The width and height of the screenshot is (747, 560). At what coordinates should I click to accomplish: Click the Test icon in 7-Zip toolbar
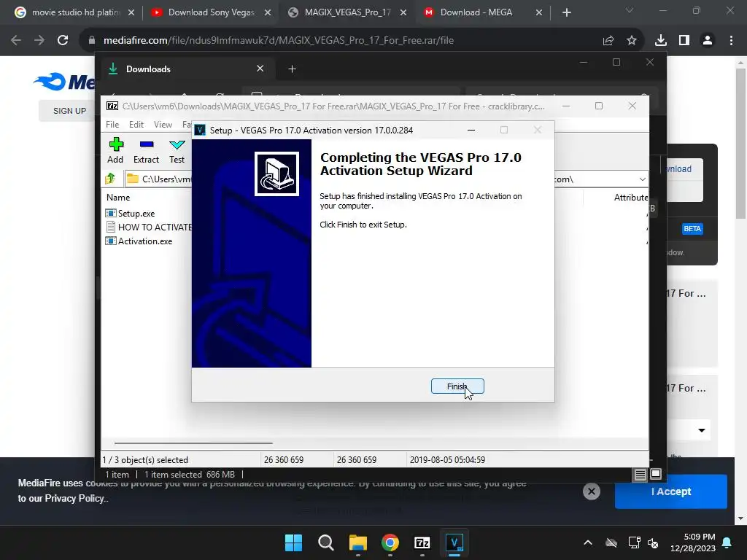pyautogui.click(x=177, y=150)
